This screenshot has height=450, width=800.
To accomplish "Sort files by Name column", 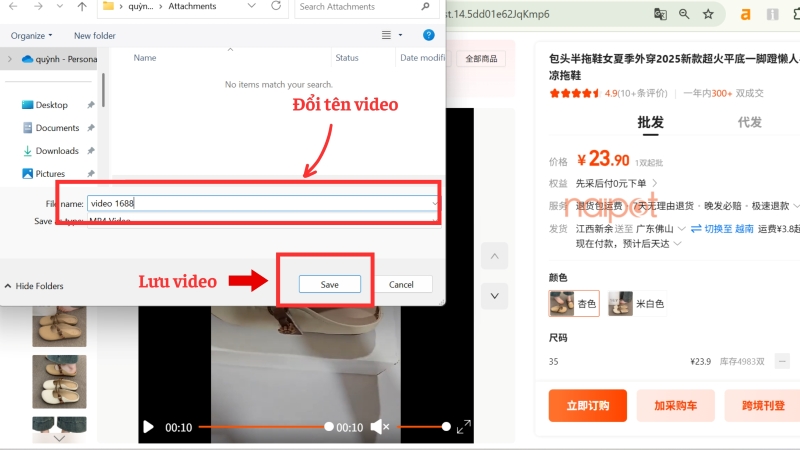I will (x=145, y=58).
